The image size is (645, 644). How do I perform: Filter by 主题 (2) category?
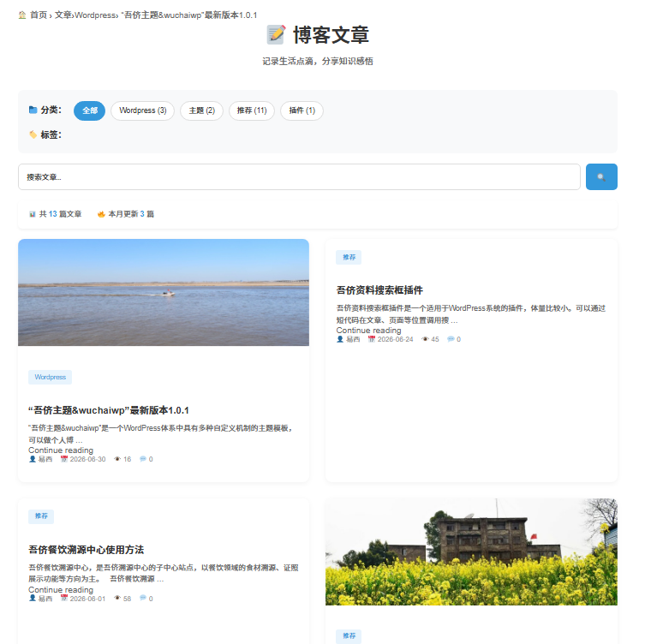(201, 110)
